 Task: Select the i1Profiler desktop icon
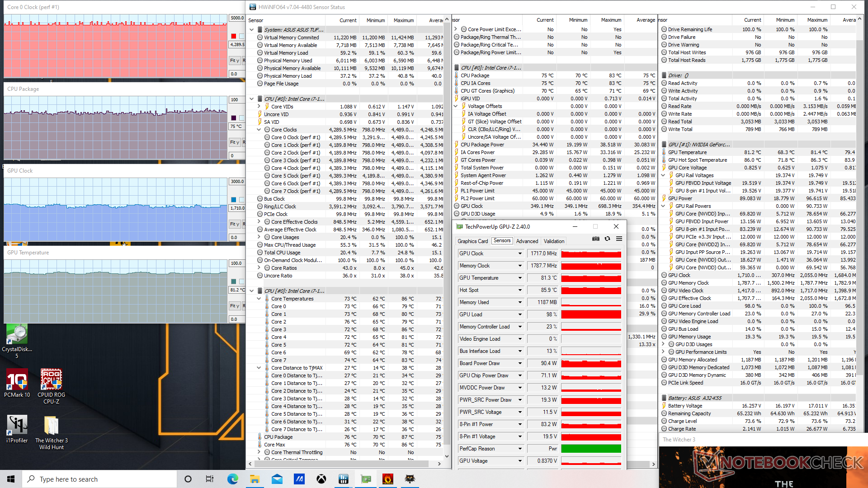point(17,429)
